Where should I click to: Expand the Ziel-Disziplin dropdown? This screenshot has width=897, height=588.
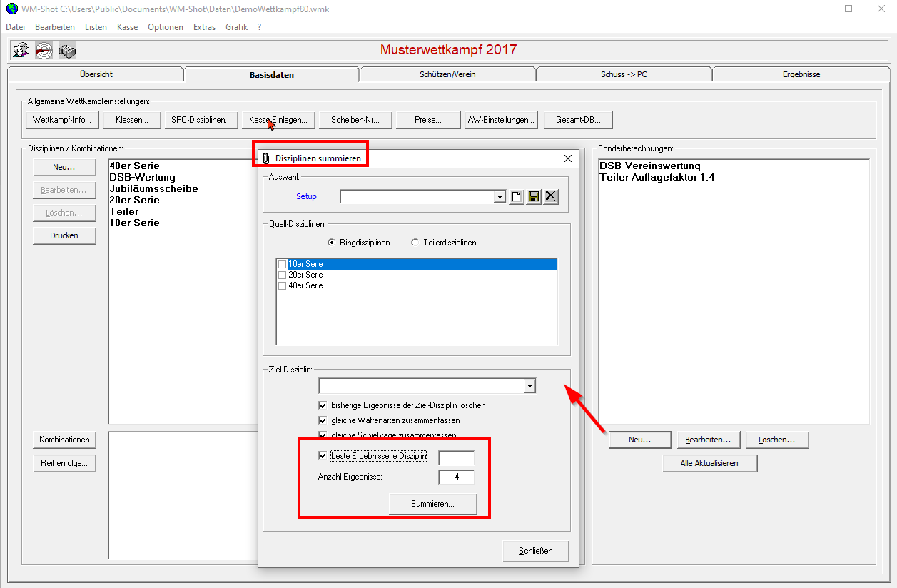[x=529, y=386]
